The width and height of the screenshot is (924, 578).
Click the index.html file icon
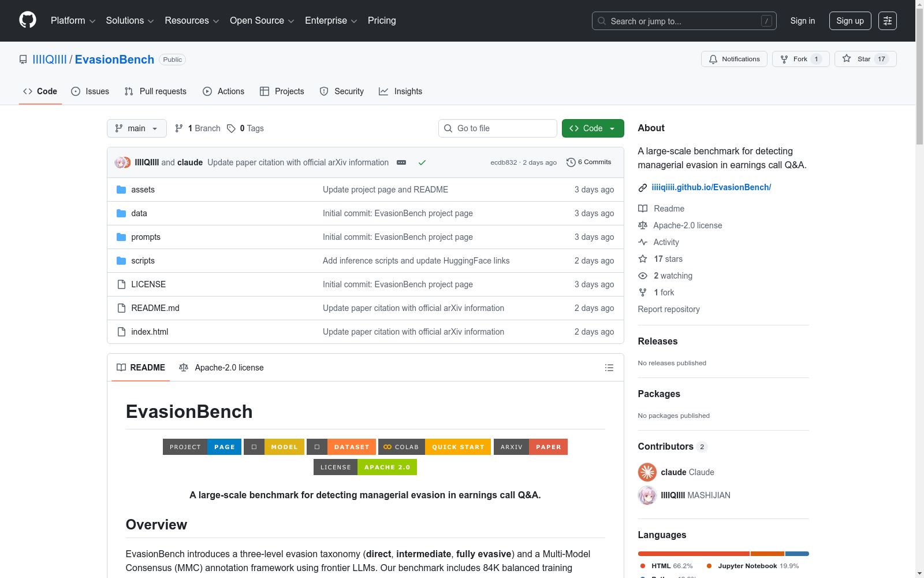[x=121, y=332]
